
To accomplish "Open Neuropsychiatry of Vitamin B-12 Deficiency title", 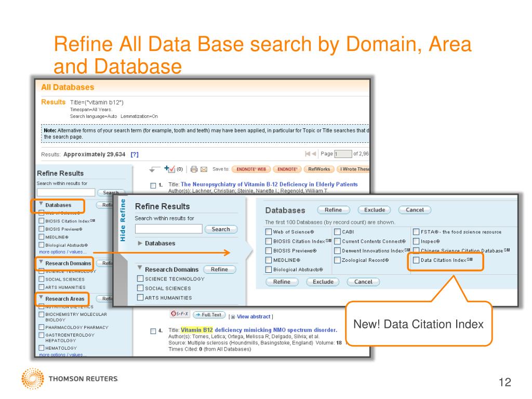I will click(x=269, y=184).
